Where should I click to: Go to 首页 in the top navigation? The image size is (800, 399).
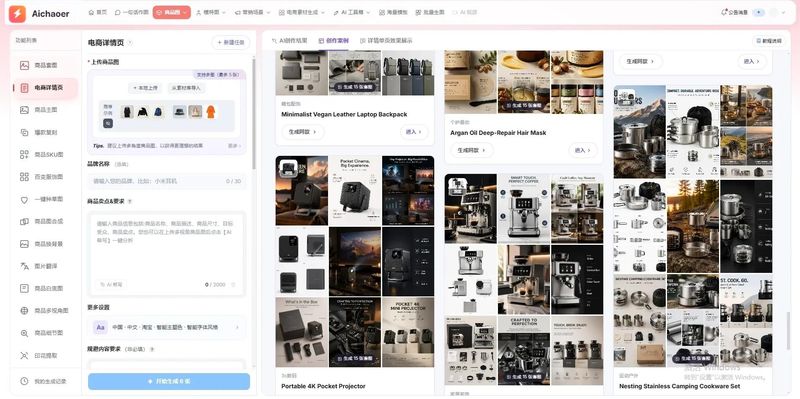[97, 12]
